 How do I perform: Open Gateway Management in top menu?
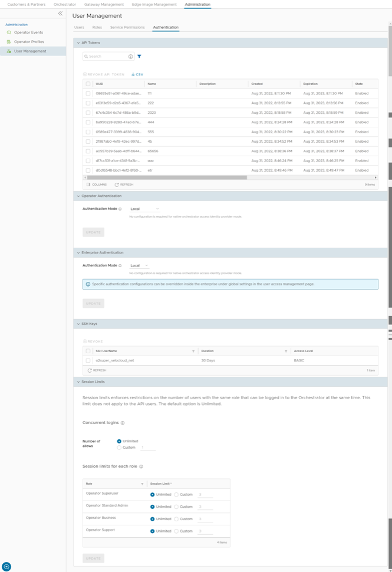pyautogui.click(x=104, y=4)
